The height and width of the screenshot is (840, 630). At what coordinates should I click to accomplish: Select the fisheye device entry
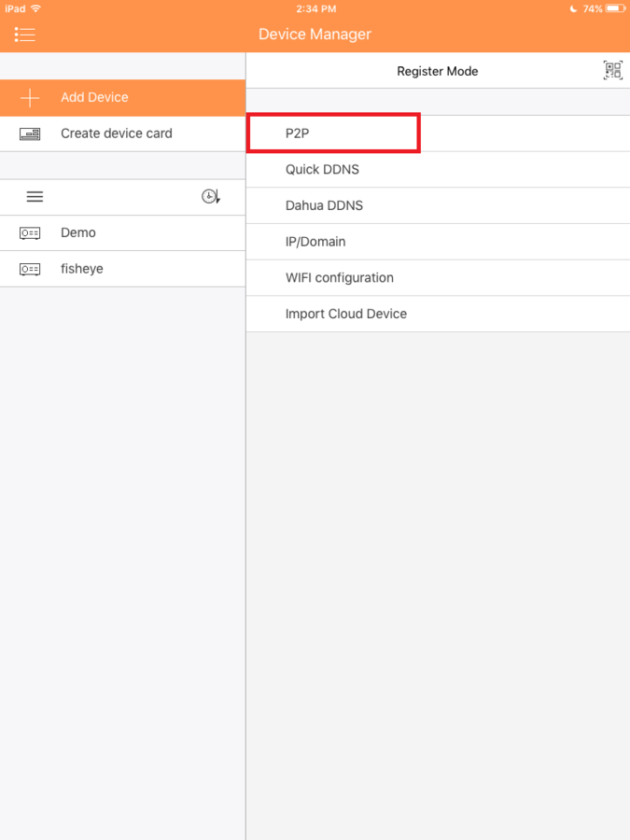coord(82,269)
